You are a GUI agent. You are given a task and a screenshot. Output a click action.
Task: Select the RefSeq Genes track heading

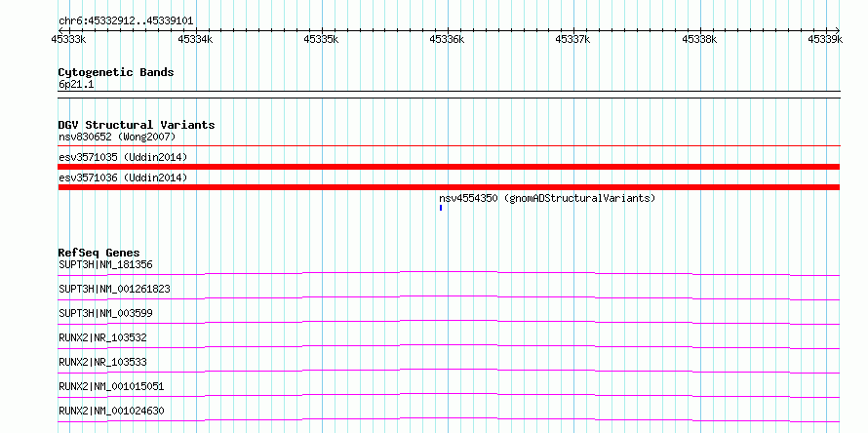pyautogui.click(x=99, y=253)
